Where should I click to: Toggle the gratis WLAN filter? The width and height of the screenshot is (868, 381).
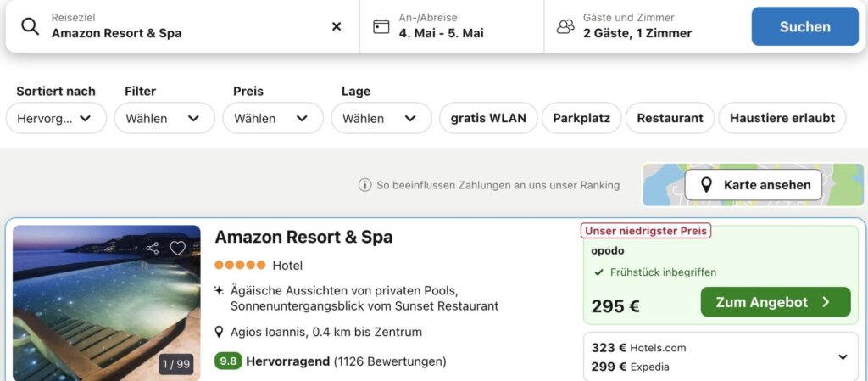(488, 118)
